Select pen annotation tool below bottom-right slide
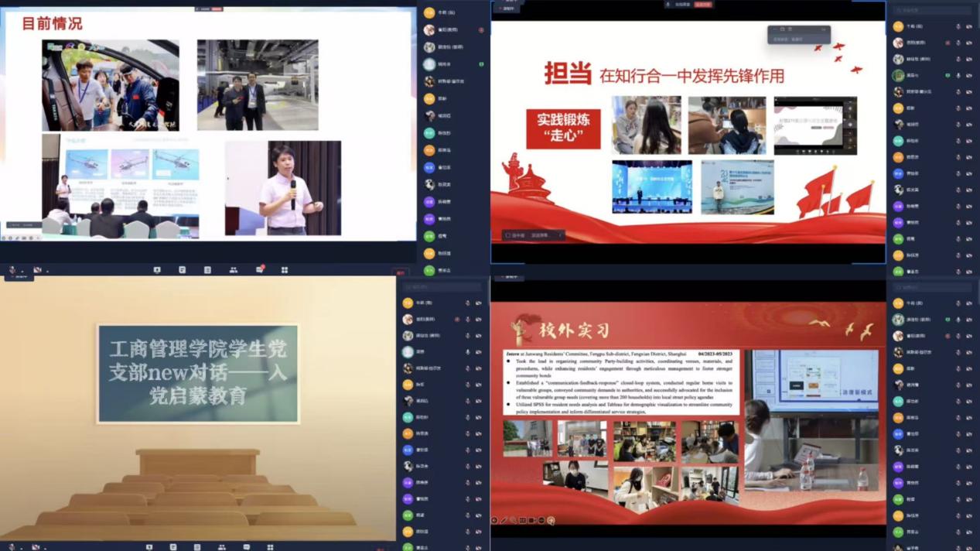 [x=504, y=521]
